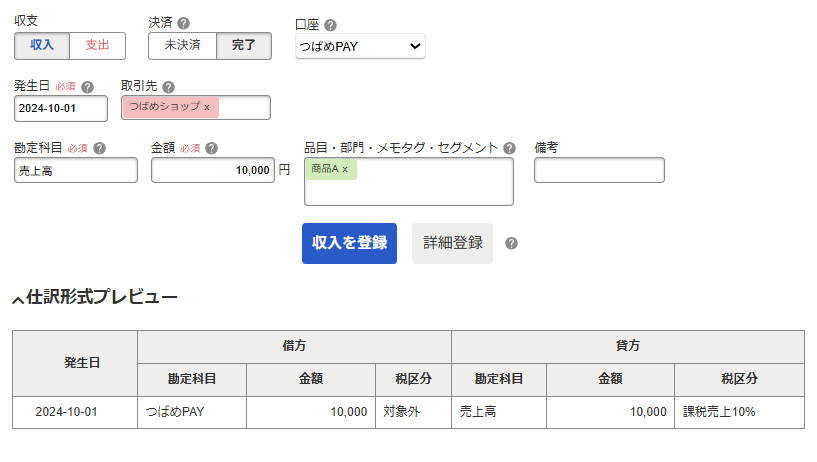Open the つばめPAY account dropdown

[x=360, y=46]
